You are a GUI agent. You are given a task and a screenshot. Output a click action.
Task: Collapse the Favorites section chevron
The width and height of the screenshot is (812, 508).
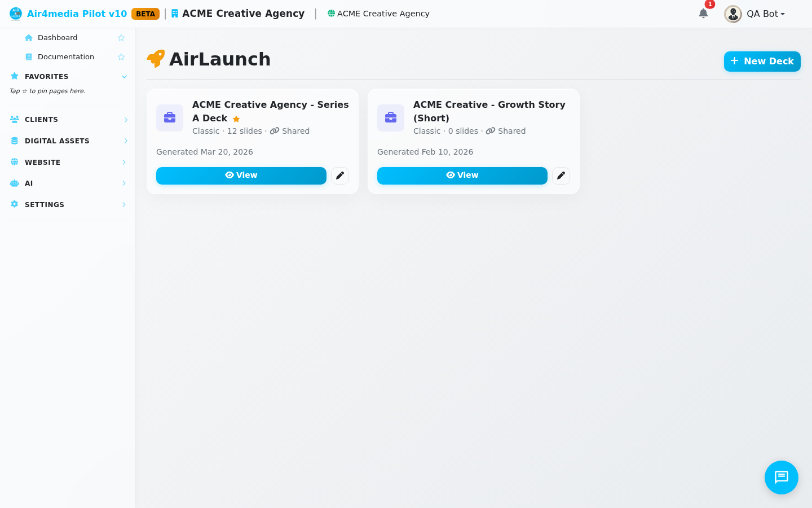point(125,77)
